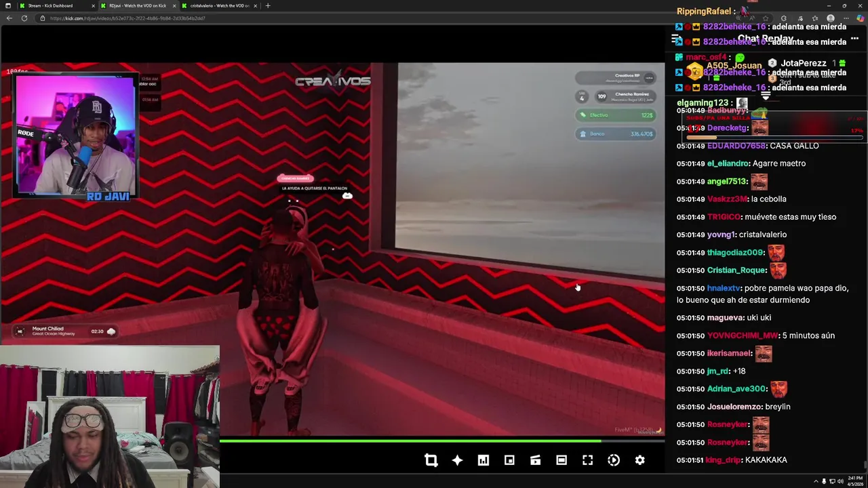The width and height of the screenshot is (868, 488).
Task: Open user TR1GICO in chat
Action: (x=724, y=217)
